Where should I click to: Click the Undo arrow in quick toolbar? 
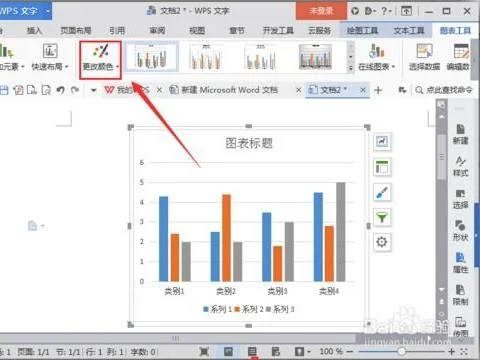point(60,90)
